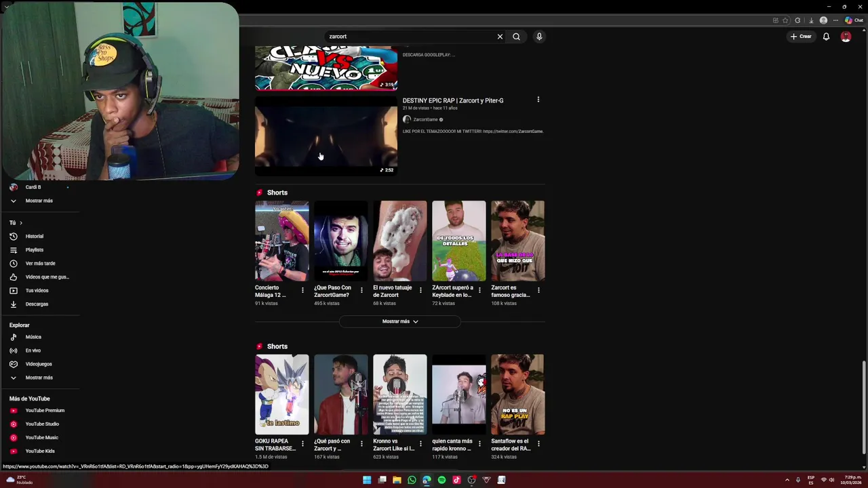This screenshot has width=868, height=488.
Task: Open Spotify from the taskbar
Action: 441,480
